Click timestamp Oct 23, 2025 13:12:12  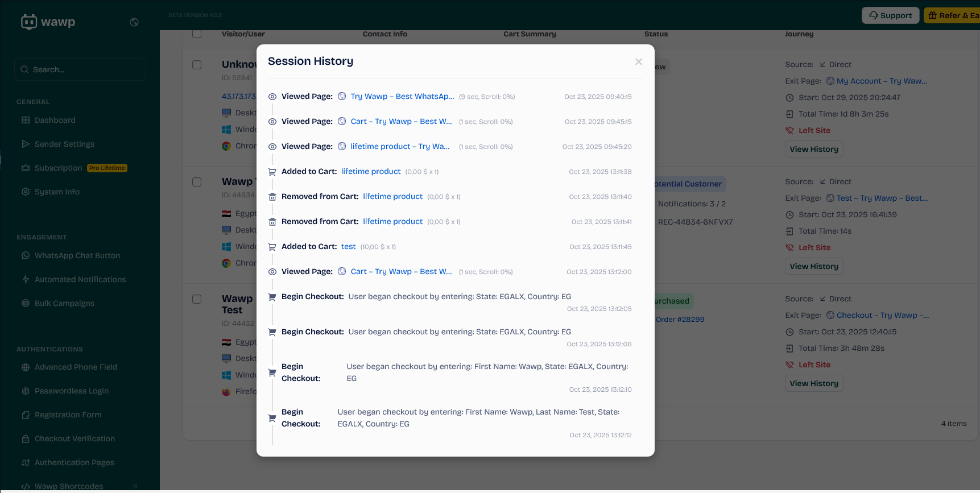(601, 435)
